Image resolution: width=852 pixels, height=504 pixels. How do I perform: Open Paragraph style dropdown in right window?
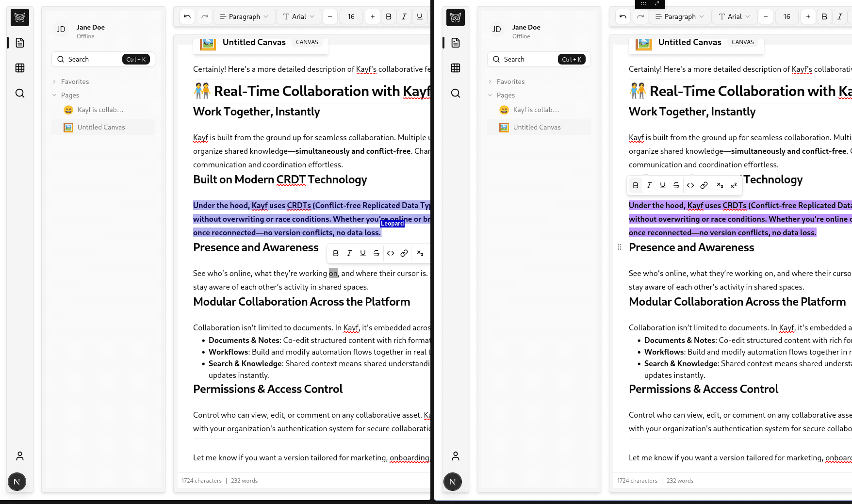click(x=680, y=16)
